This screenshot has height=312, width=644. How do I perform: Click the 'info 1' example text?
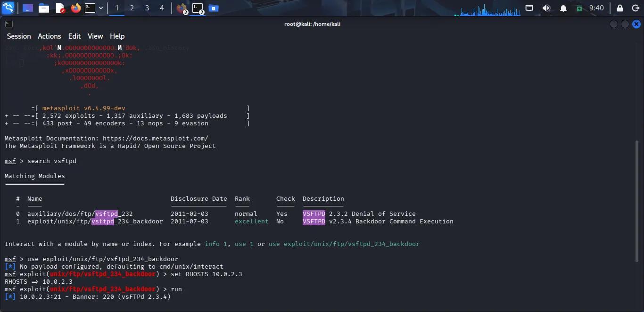216,244
